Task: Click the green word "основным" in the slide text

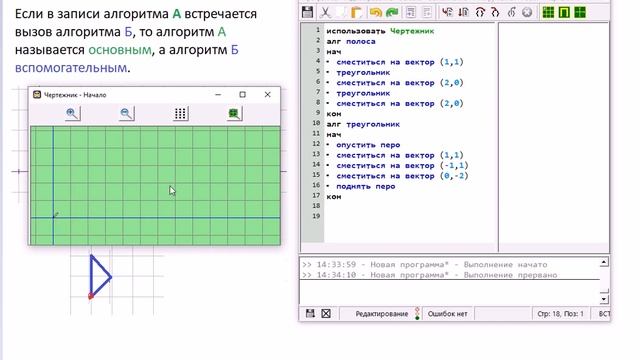Action: 120,50
